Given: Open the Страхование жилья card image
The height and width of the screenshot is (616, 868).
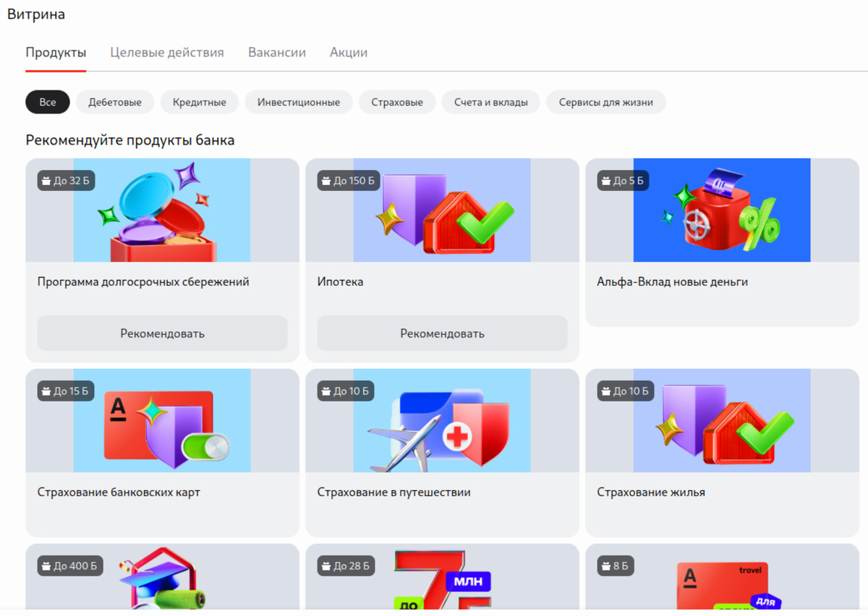Looking at the screenshot, I should tap(722, 420).
